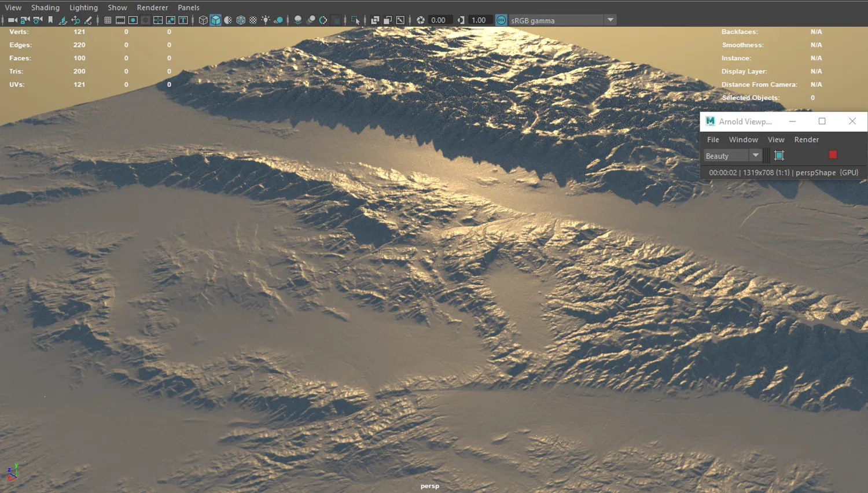
Task: Stop the Arnold render with red button
Action: (x=833, y=154)
